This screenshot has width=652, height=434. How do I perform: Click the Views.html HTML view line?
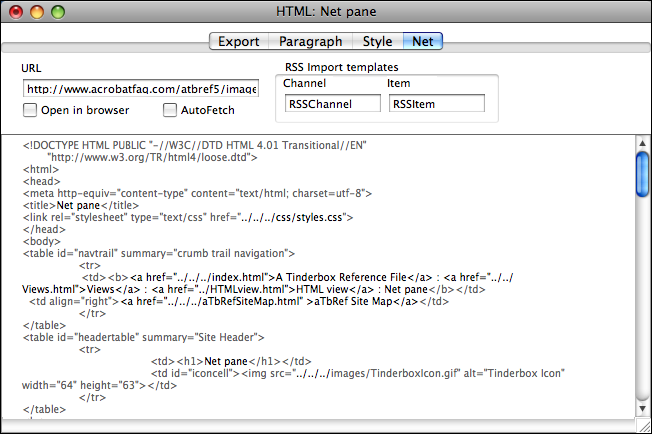pyautogui.click(x=254, y=289)
